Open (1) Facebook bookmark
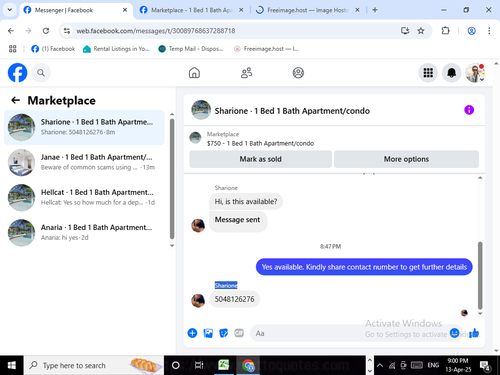 click(x=53, y=49)
